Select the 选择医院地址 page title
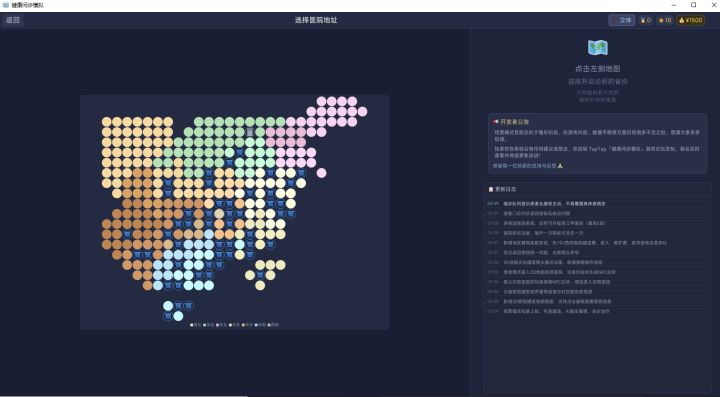Screen dimensions: 720x397 [x=316, y=20]
